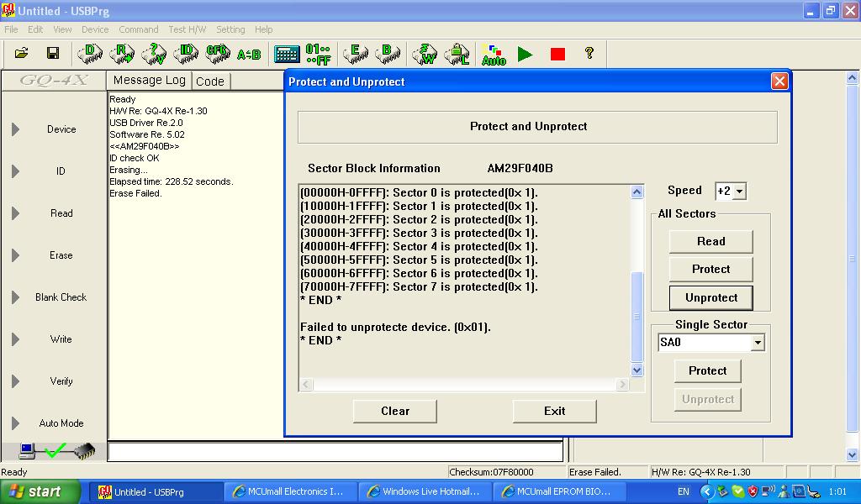Click the Clear button

[395, 411]
